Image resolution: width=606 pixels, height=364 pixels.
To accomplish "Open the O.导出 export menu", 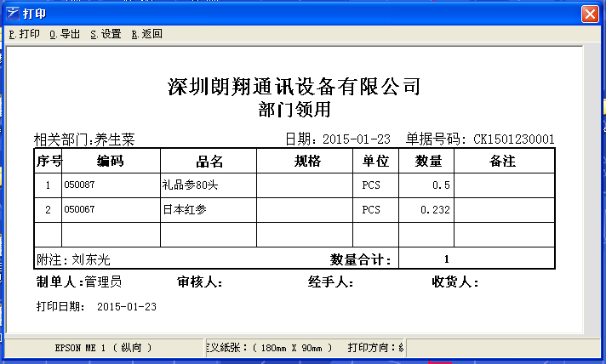I will (65, 35).
